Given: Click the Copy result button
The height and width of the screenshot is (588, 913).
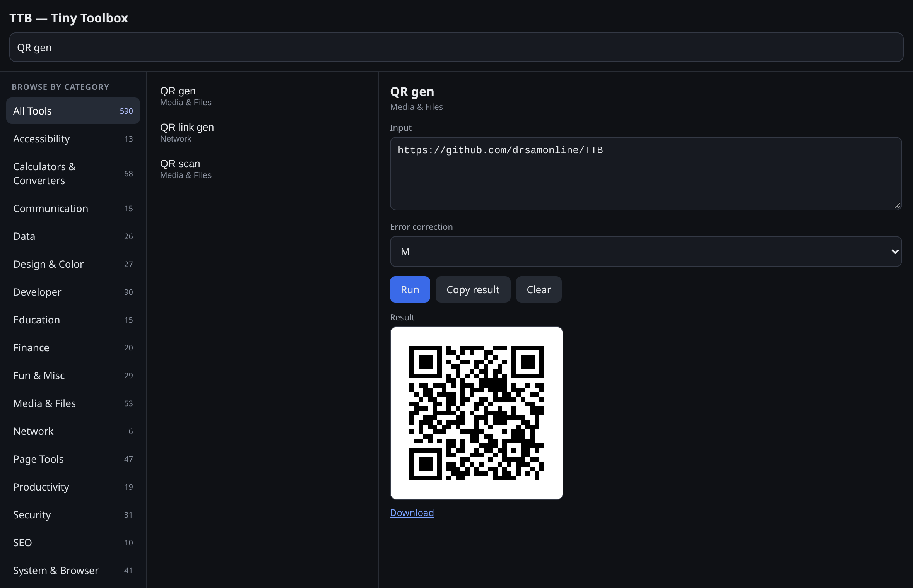Looking at the screenshot, I should (473, 289).
